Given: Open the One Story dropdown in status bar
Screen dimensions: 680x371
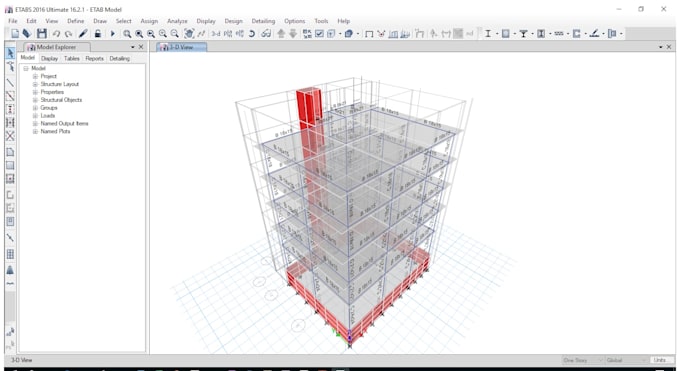Looking at the screenshot, I should (x=582, y=360).
